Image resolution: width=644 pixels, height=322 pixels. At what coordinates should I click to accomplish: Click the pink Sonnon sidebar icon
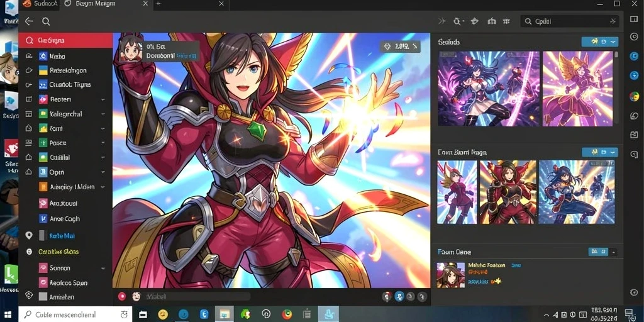(x=43, y=268)
